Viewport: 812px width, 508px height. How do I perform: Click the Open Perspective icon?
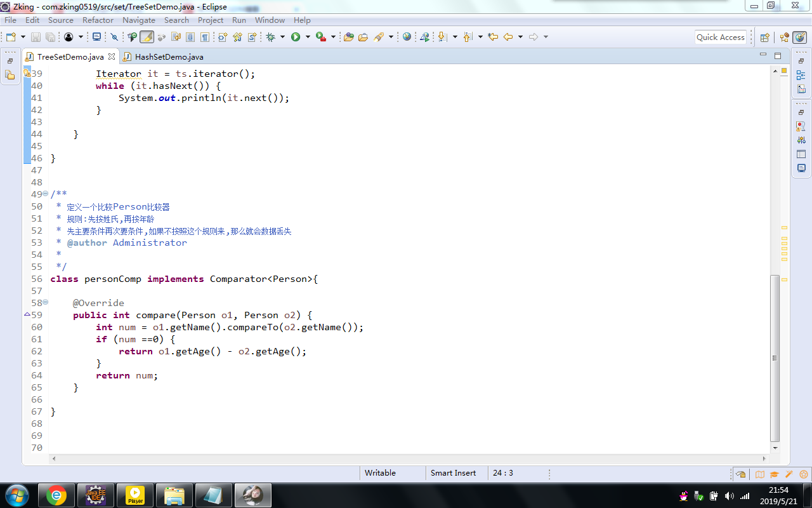tap(764, 37)
